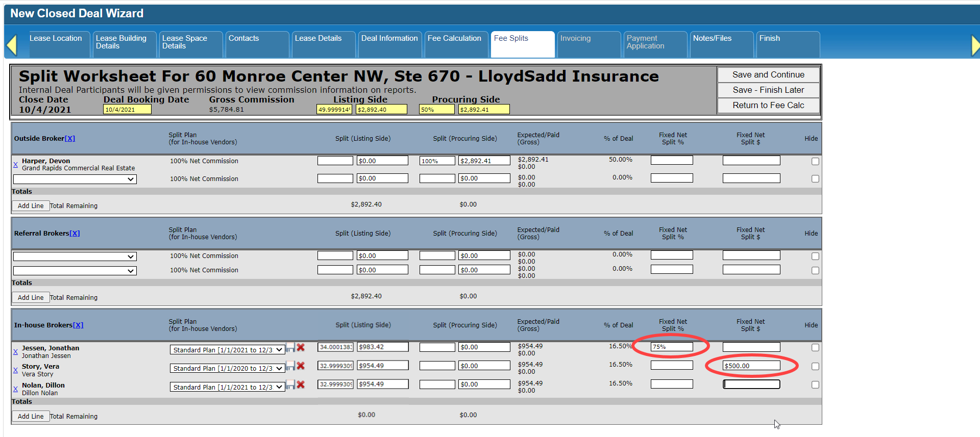Click the Deal Booking Date field

coord(127,110)
